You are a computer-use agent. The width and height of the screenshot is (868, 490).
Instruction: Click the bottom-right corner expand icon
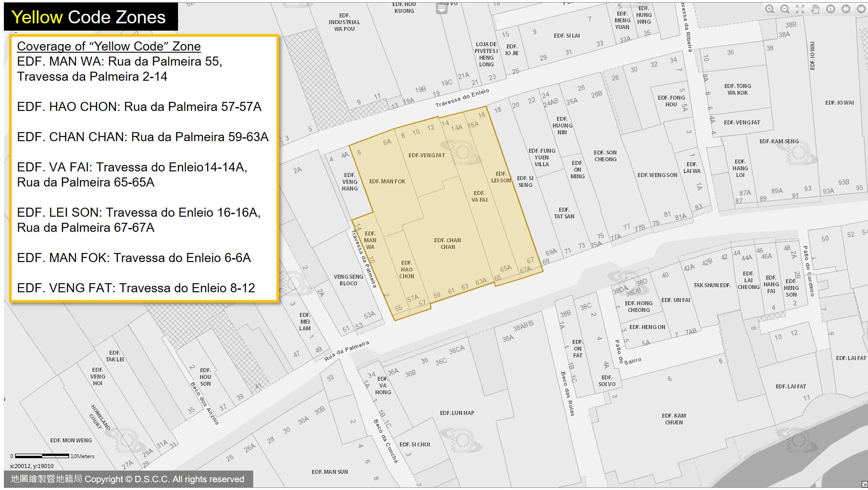click(x=864, y=484)
